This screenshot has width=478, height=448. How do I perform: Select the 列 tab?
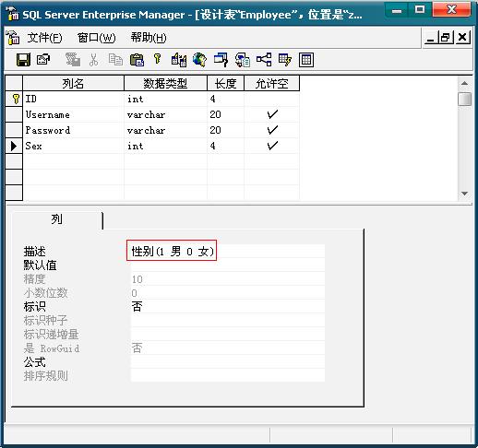point(57,219)
